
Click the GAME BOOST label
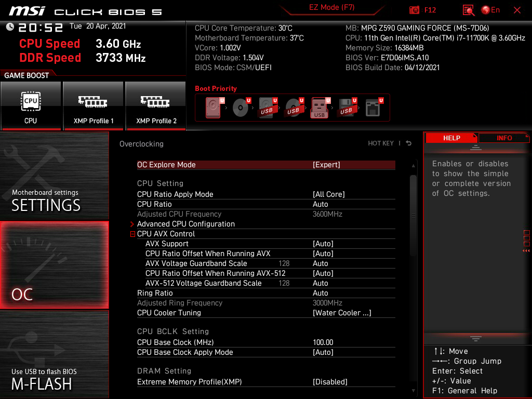(26, 75)
